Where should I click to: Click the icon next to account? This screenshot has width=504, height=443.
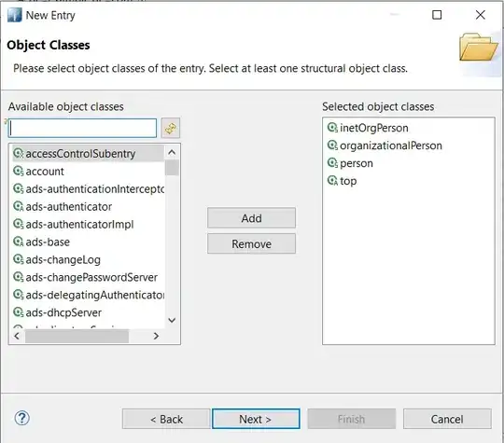point(19,172)
